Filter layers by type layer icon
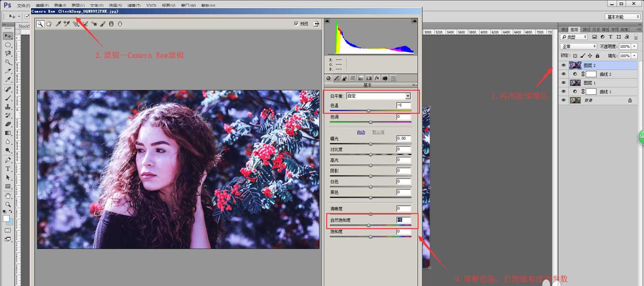The width and height of the screenshot is (644, 286). [611, 37]
